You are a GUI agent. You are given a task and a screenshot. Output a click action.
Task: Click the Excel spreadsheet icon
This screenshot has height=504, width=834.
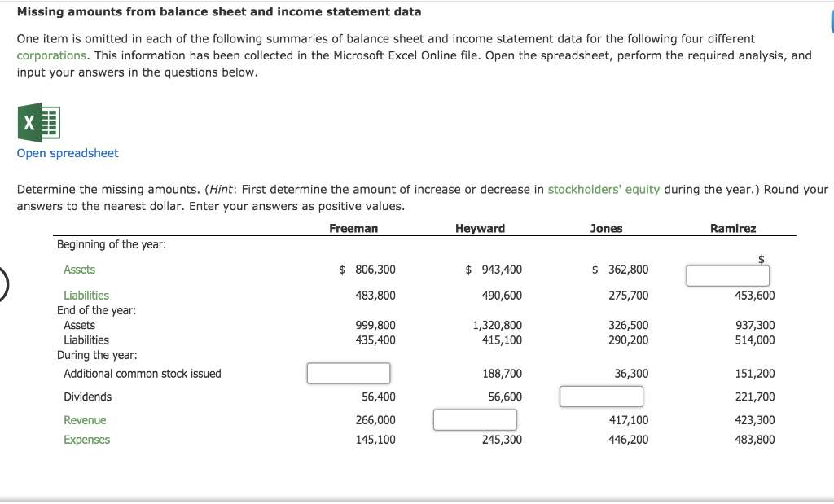[37, 122]
